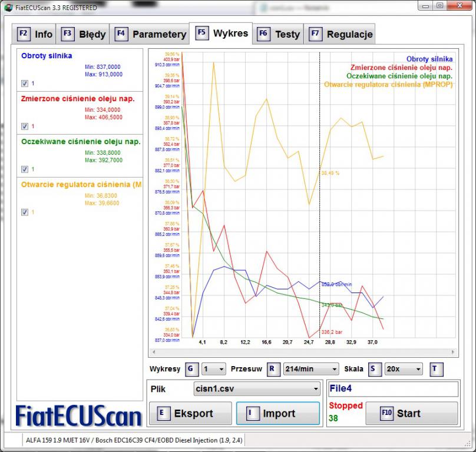Toggle Otwarcie regulatora ciśnienia checkbox
476x452 pixels.
point(25,212)
